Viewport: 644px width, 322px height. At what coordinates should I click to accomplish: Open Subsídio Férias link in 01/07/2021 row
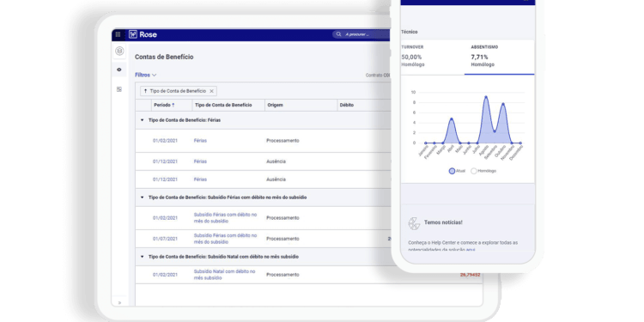point(225,239)
